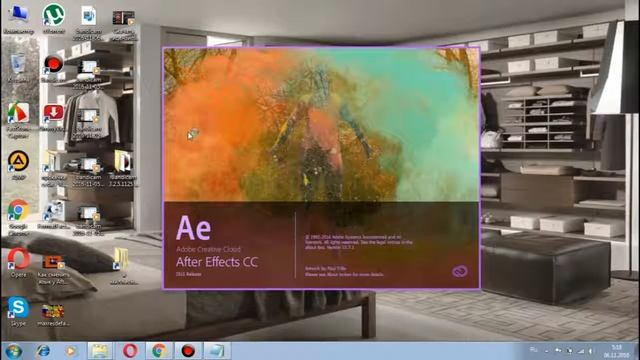This screenshot has width=640, height=360.
Task: Click the taskbar clock and date
Action: click(x=616, y=351)
